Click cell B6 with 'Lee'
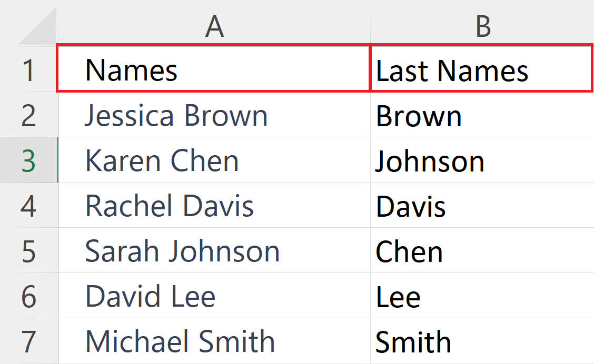This screenshot has width=594, height=364. pyautogui.click(x=482, y=296)
